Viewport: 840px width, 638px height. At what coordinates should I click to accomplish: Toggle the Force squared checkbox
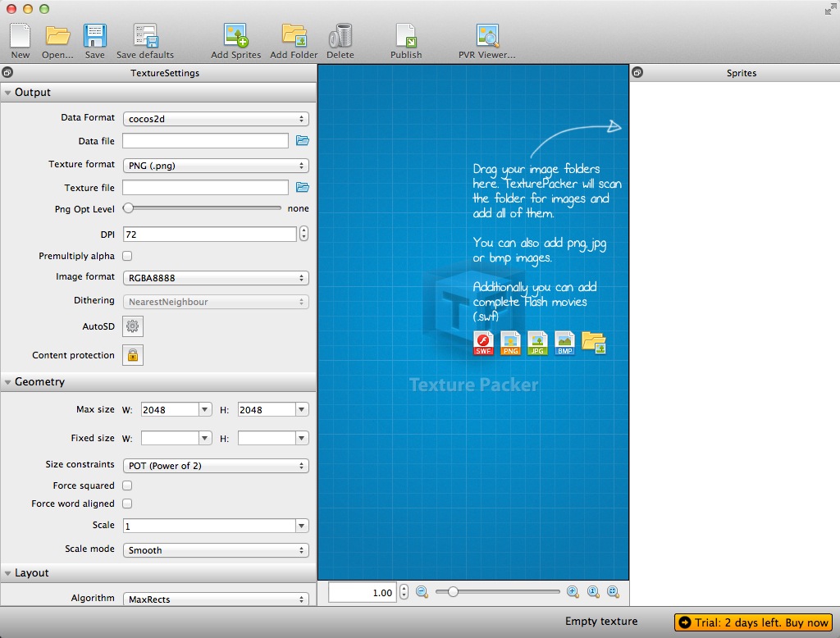pyautogui.click(x=127, y=485)
